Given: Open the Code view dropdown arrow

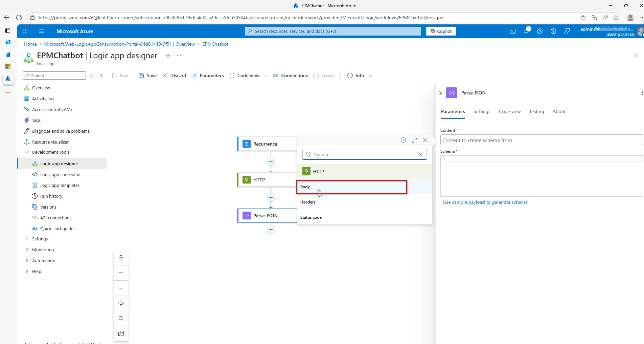Looking at the screenshot, I should [266, 76].
